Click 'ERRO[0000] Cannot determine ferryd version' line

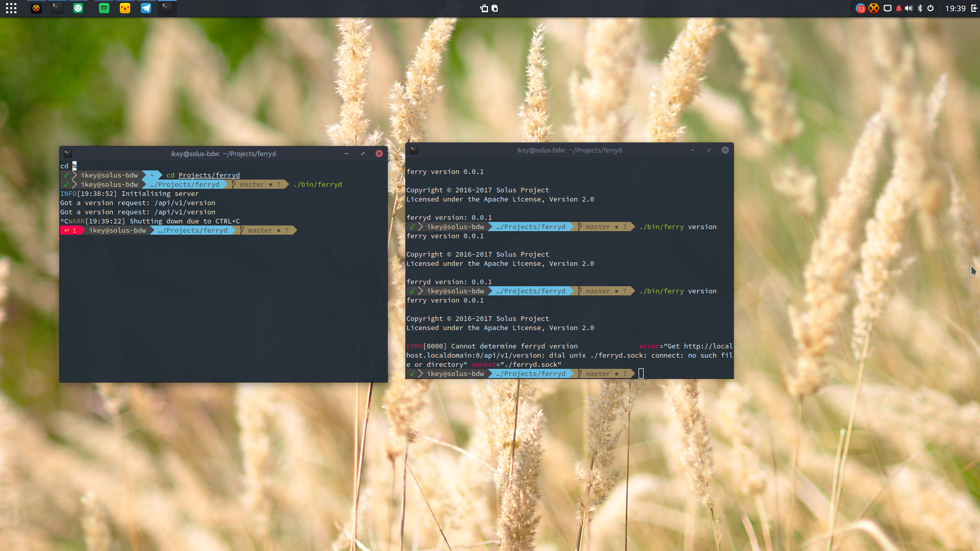point(492,346)
